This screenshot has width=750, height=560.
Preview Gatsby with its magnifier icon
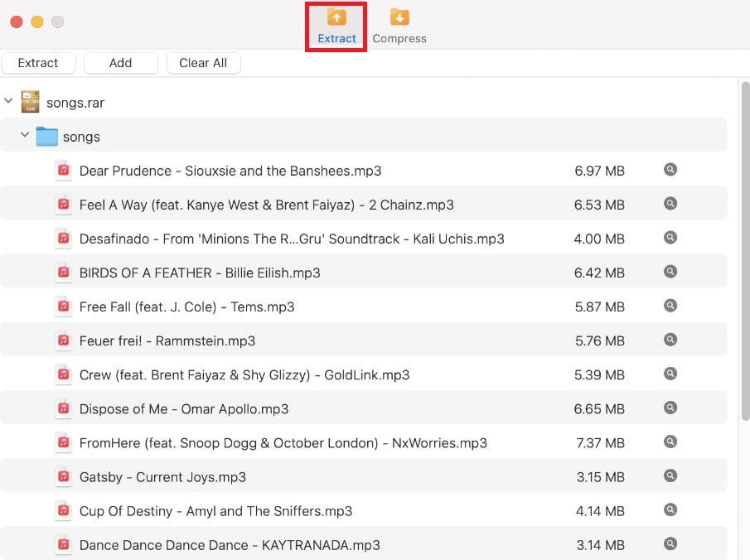pyautogui.click(x=670, y=476)
